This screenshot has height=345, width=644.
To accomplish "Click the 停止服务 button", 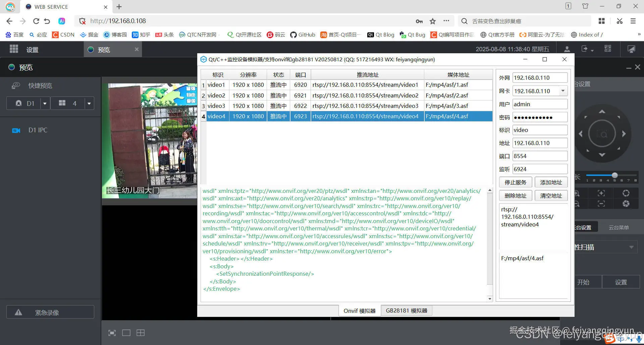I will point(516,182).
